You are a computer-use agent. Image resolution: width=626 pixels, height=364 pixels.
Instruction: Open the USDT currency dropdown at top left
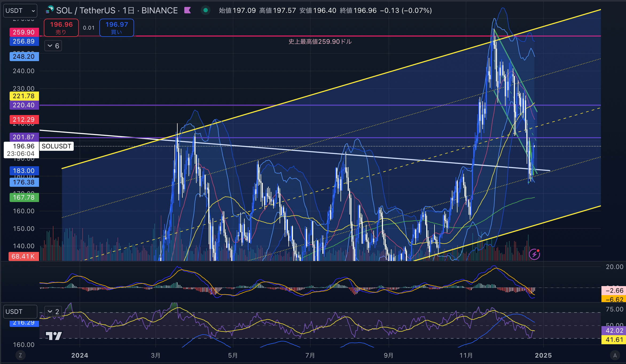click(20, 11)
